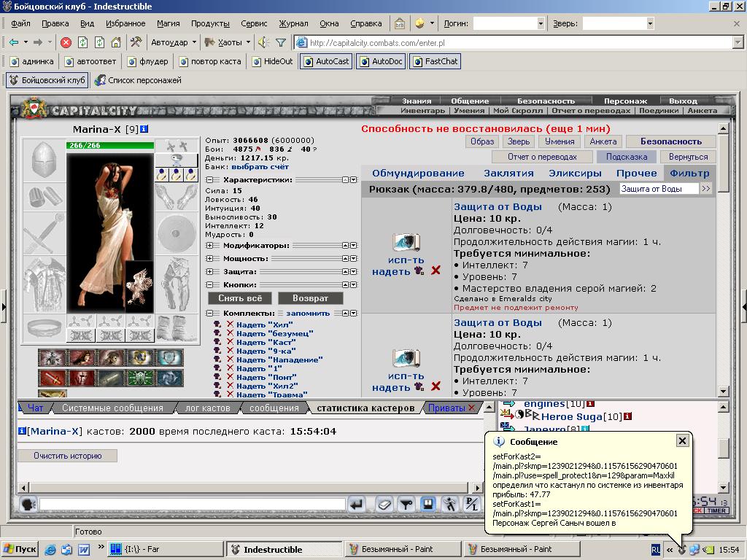Delete the "Хил" set with red X
The width and height of the screenshot is (747, 560).
coord(230,324)
